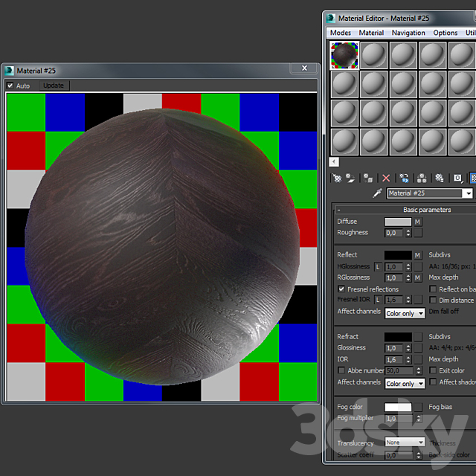Click the empty Refract IOR map button
Screen dimensions: 476x476
(418, 359)
